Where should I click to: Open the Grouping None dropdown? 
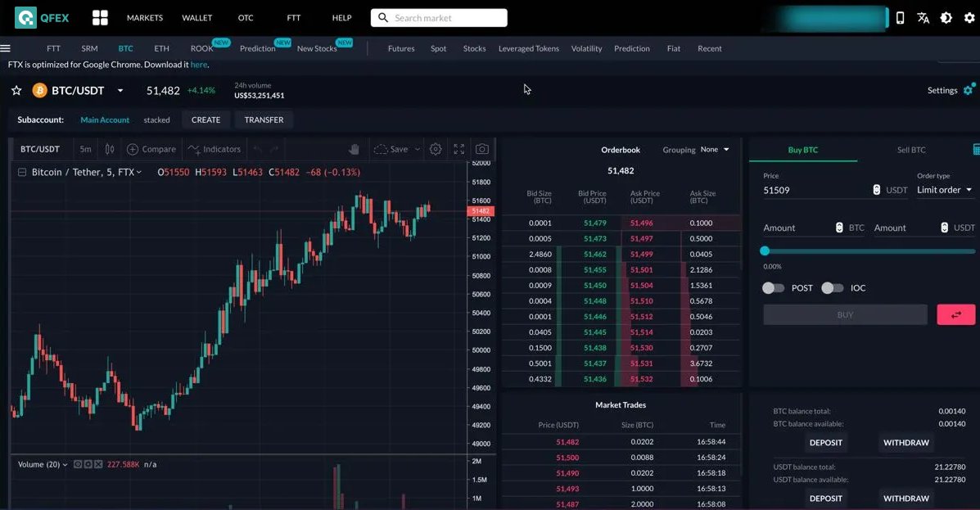tap(715, 149)
